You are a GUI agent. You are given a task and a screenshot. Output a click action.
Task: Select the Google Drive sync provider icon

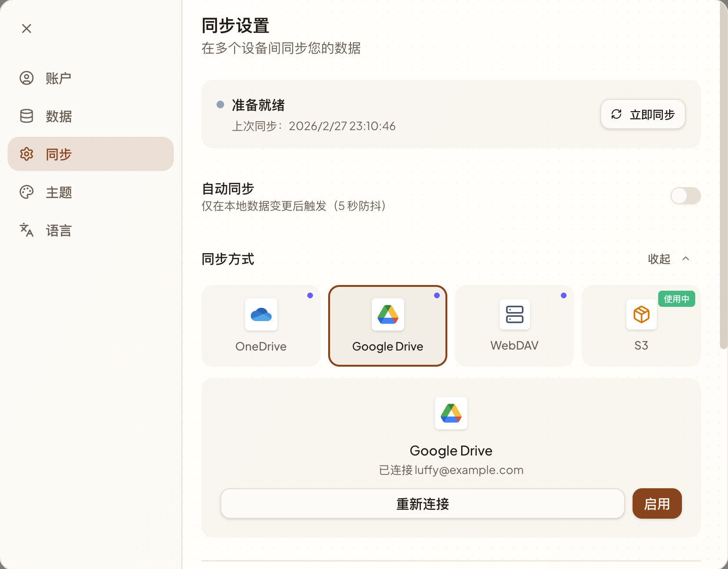[388, 314]
